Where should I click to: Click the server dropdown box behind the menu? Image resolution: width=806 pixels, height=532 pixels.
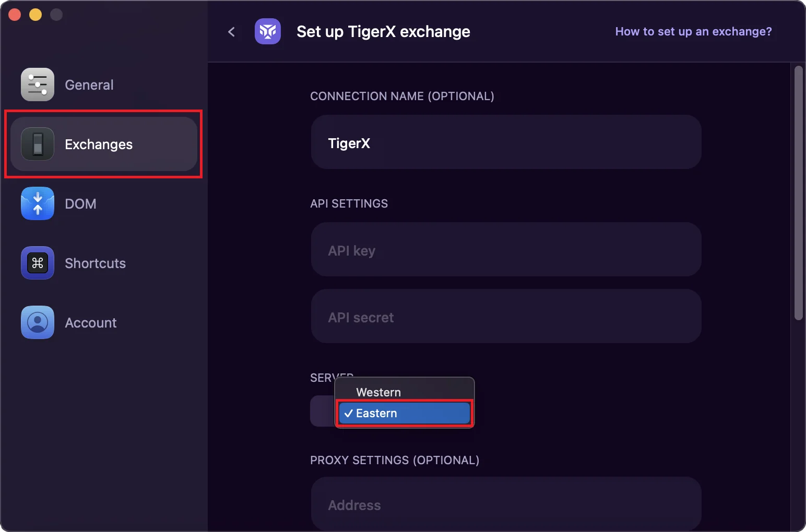click(x=322, y=412)
